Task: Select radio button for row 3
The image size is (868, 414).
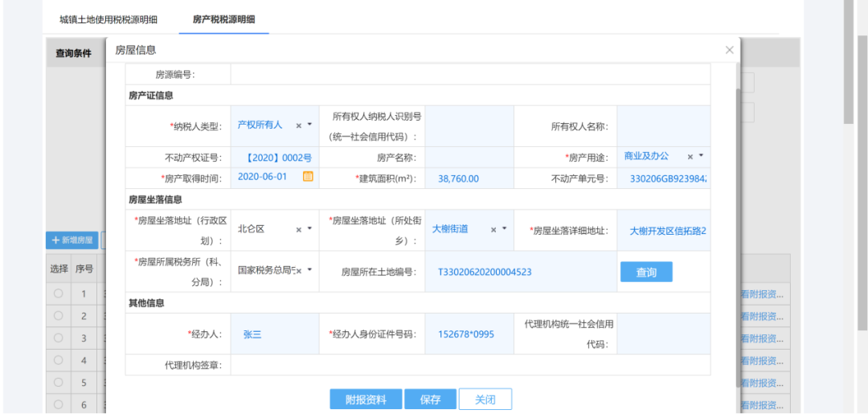Action: click(58, 338)
